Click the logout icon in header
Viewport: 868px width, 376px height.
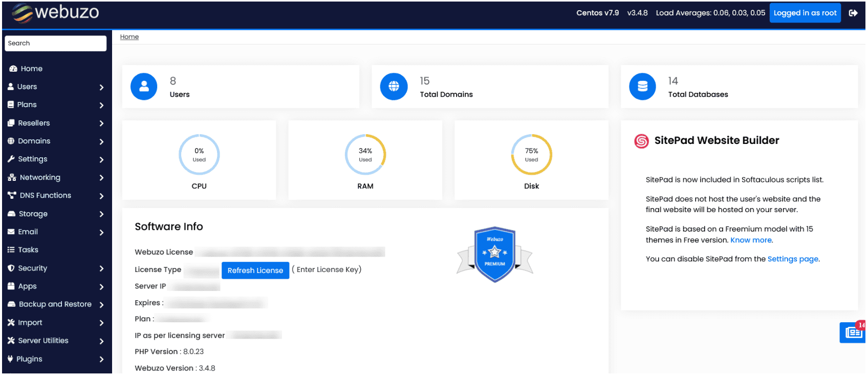click(x=853, y=13)
